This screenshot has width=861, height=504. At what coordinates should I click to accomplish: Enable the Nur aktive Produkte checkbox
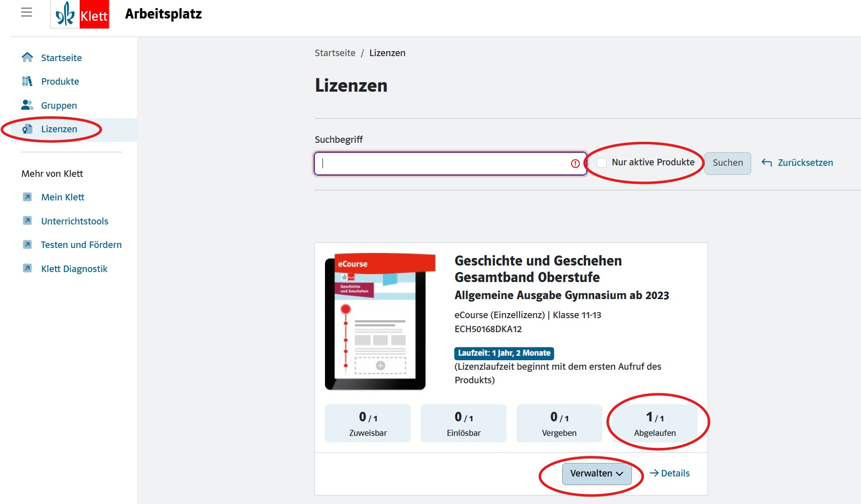pos(602,162)
